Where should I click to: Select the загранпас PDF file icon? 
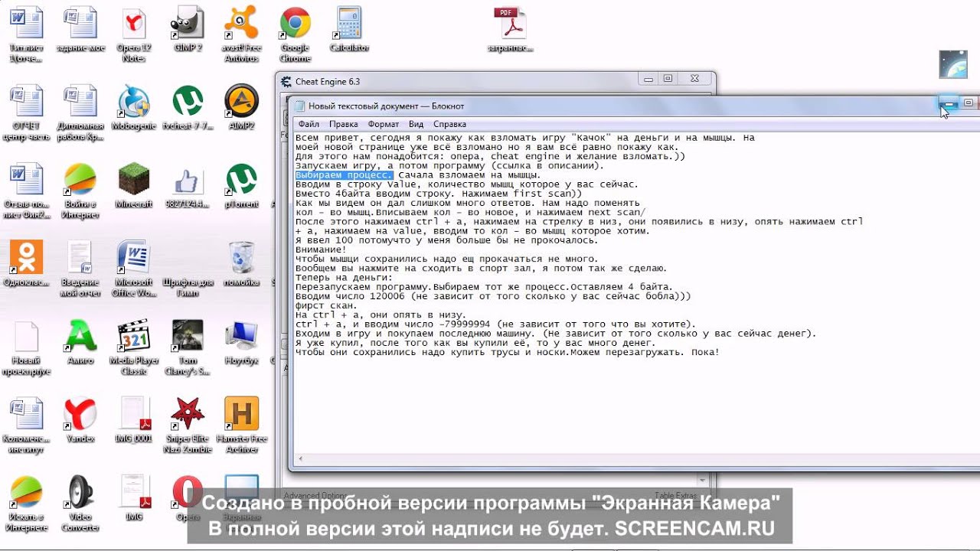(x=510, y=31)
